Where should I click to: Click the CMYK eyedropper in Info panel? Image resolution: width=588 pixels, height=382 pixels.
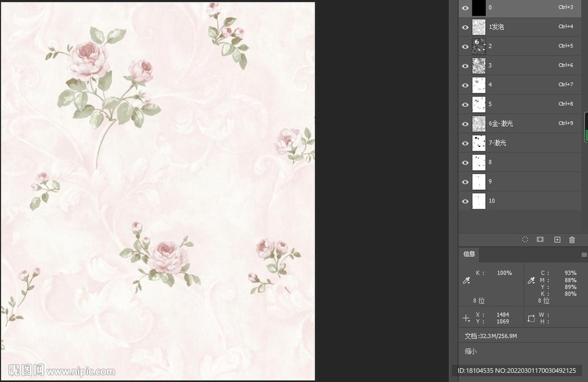531,280
